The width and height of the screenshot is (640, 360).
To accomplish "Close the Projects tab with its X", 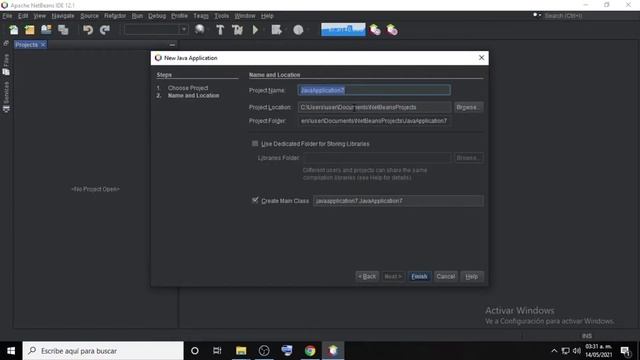I will (x=43, y=45).
